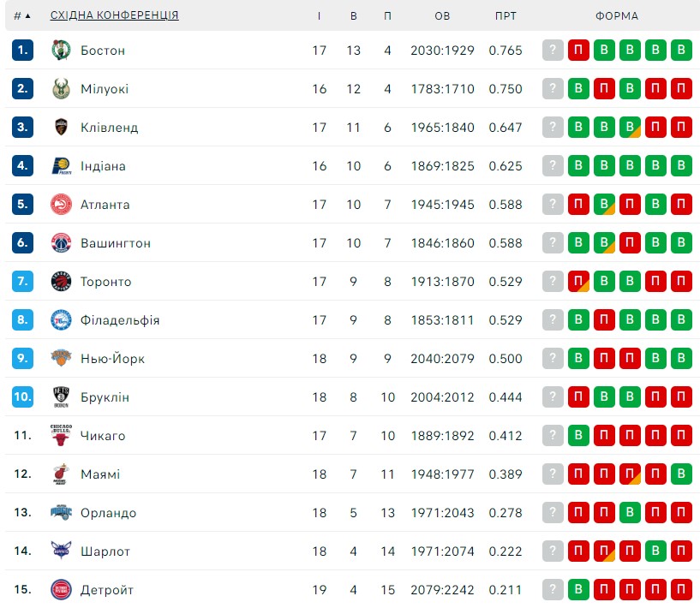Click Toronto's first П badge with orange corner
The image size is (700, 608).
[578, 281]
